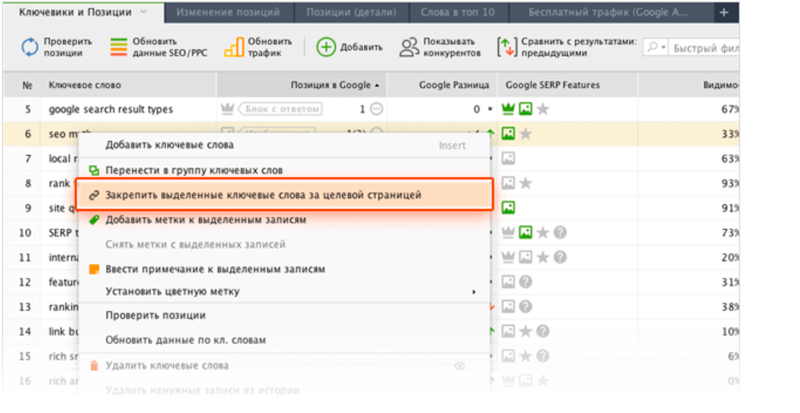Select Проверить позиции in context menu
This screenshot has height=413, width=800.
click(284, 315)
